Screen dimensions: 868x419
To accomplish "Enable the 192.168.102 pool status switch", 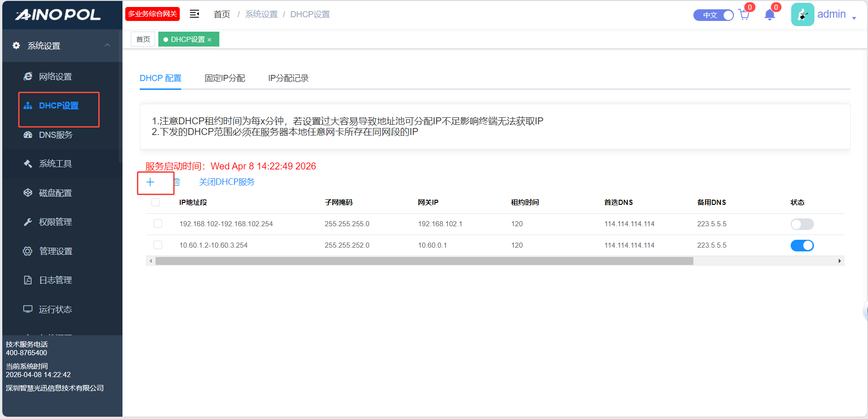I will [x=802, y=224].
